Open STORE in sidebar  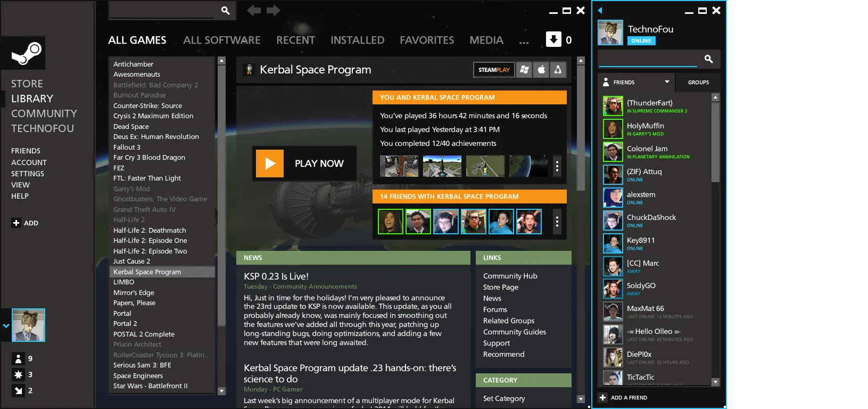(x=27, y=84)
